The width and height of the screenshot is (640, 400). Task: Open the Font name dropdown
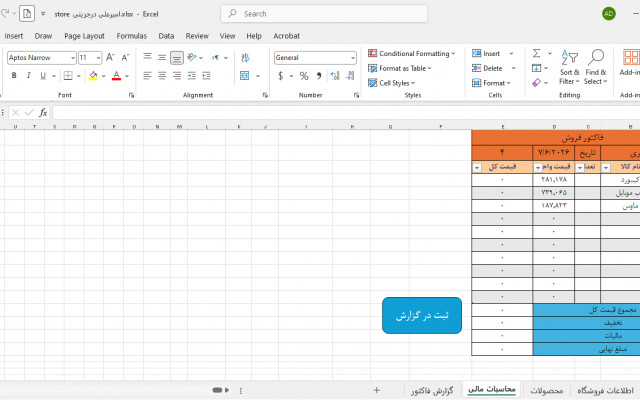point(73,58)
